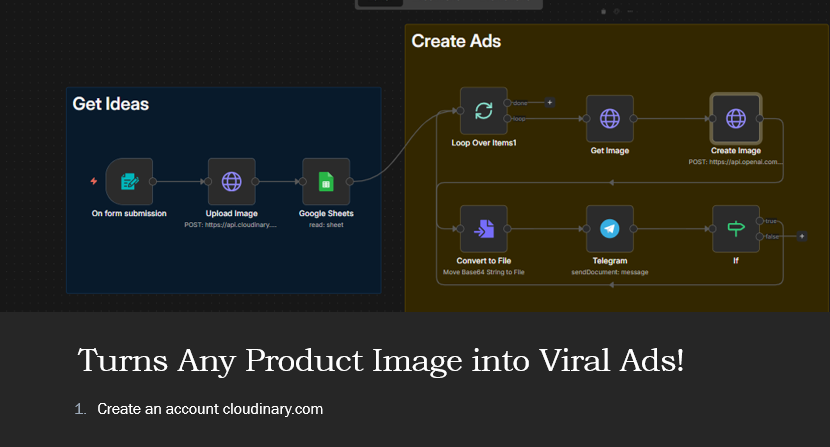The width and height of the screenshot is (830, 447).
Task: Open the Get Image HTTP node
Action: [x=610, y=119]
